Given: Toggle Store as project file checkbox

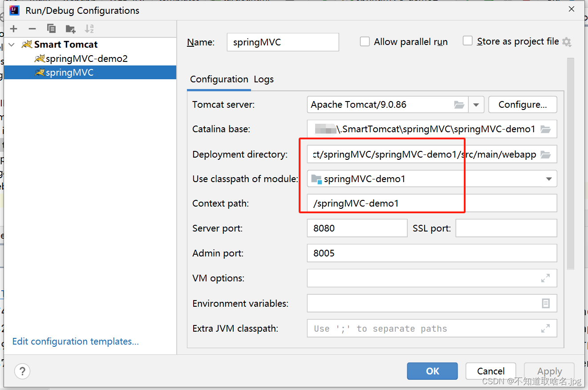Looking at the screenshot, I should 467,41.
